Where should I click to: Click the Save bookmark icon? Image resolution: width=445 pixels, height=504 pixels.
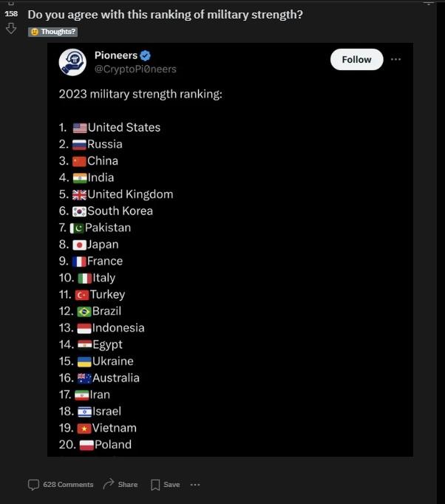click(x=155, y=485)
